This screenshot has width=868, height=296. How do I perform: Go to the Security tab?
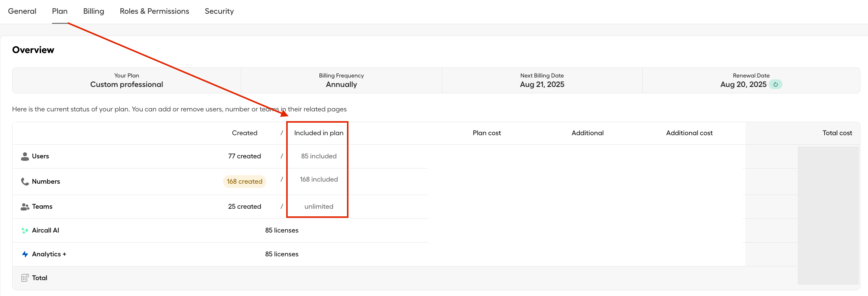219,11
